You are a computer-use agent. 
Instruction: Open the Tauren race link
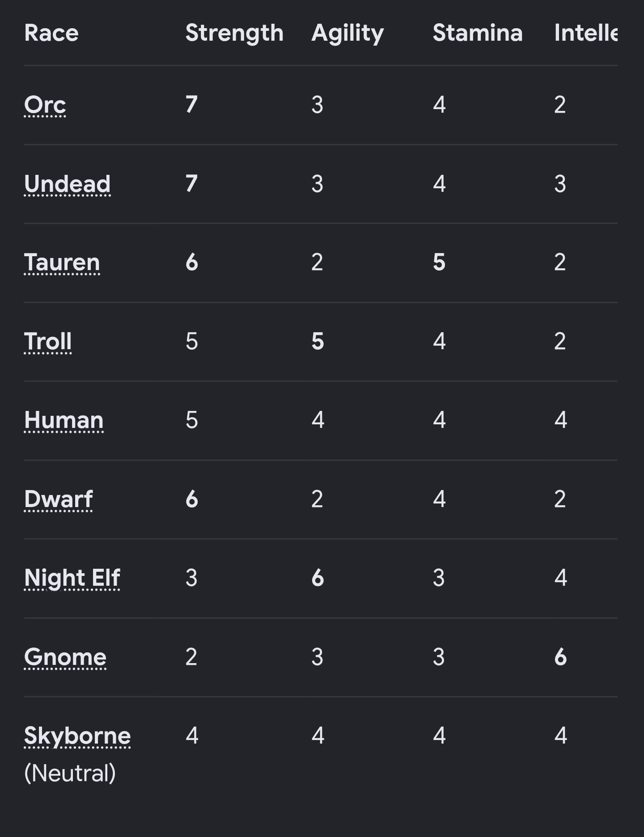[x=62, y=262]
